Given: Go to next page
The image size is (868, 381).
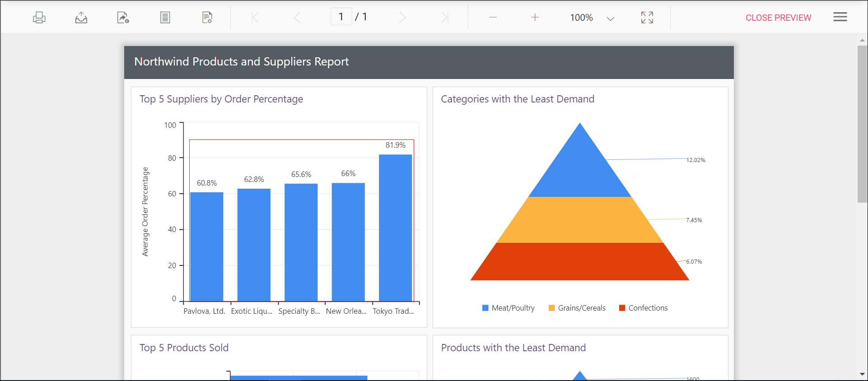Looking at the screenshot, I should (x=402, y=18).
